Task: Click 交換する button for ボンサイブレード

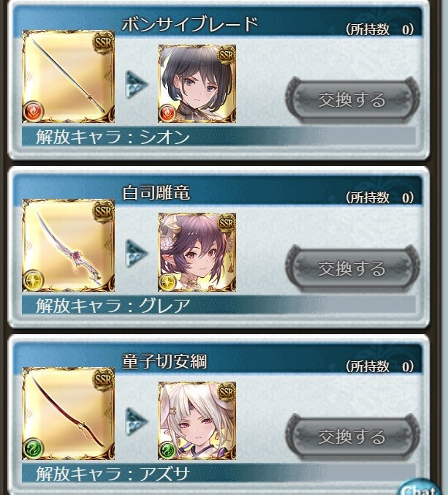Action: pyautogui.click(x=352, y=99)
